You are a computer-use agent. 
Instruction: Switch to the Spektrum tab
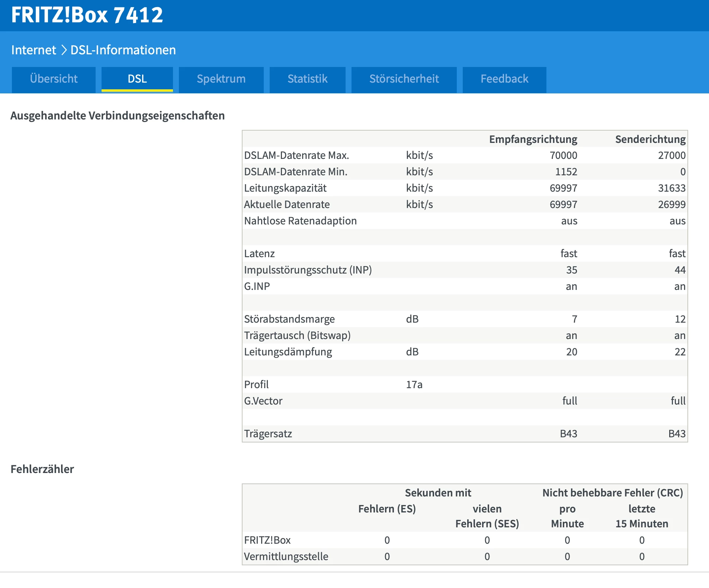point(221,79)
